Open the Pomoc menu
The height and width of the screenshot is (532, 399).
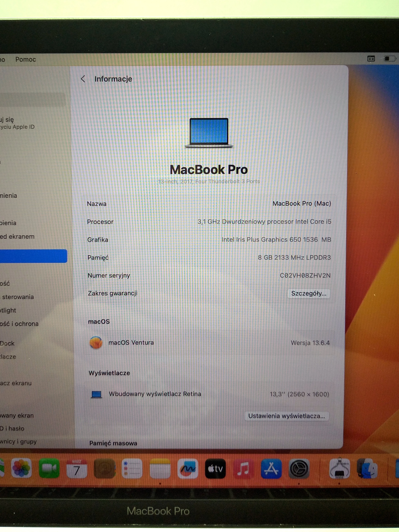click(26, 59)
